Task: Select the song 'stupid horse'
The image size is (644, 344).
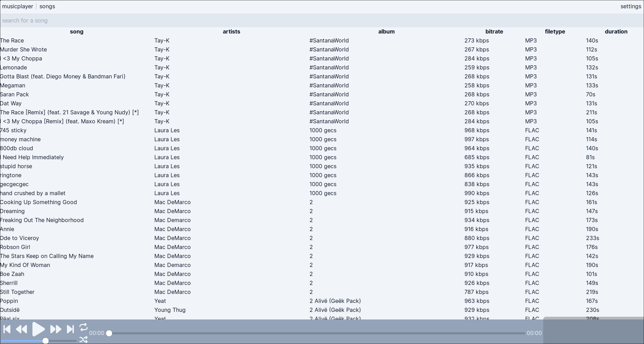Action: click(16, 166)
